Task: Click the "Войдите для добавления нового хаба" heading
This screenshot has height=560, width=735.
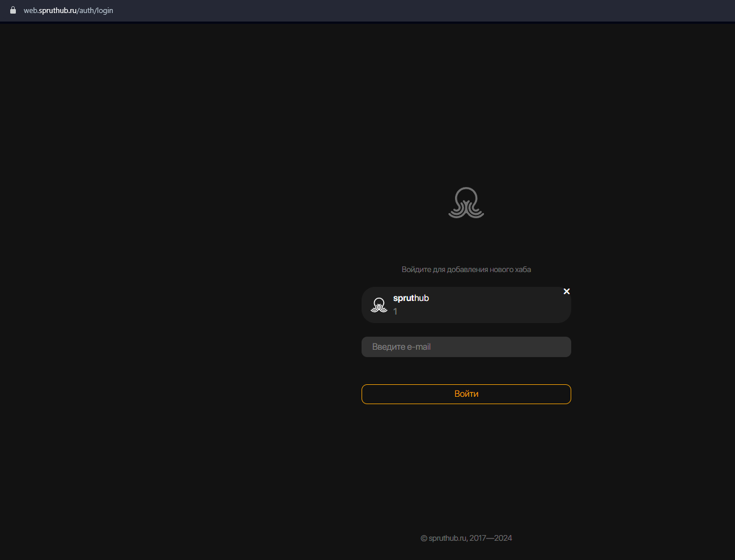Action: coord(466,269)
